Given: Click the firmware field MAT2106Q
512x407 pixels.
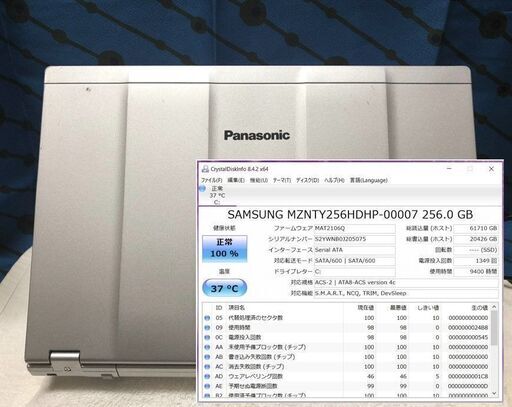Looking at the screenshot, I should click(x=355, y=228).
